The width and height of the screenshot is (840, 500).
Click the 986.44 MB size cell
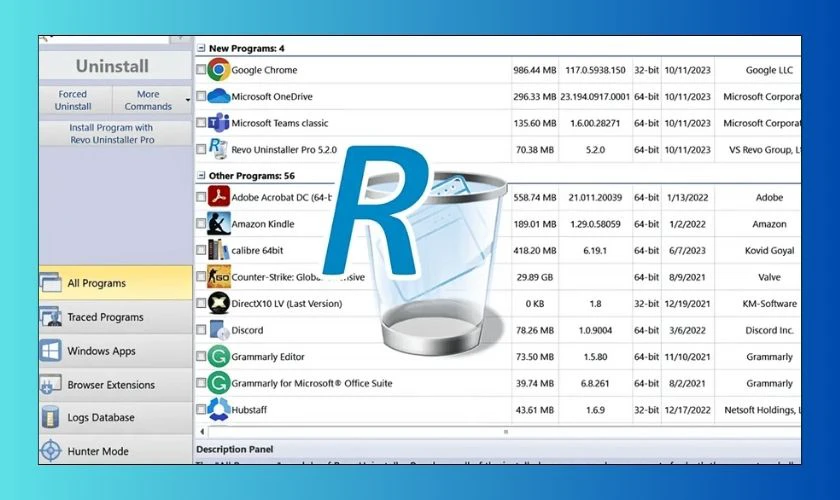click(x=535, y=70)
